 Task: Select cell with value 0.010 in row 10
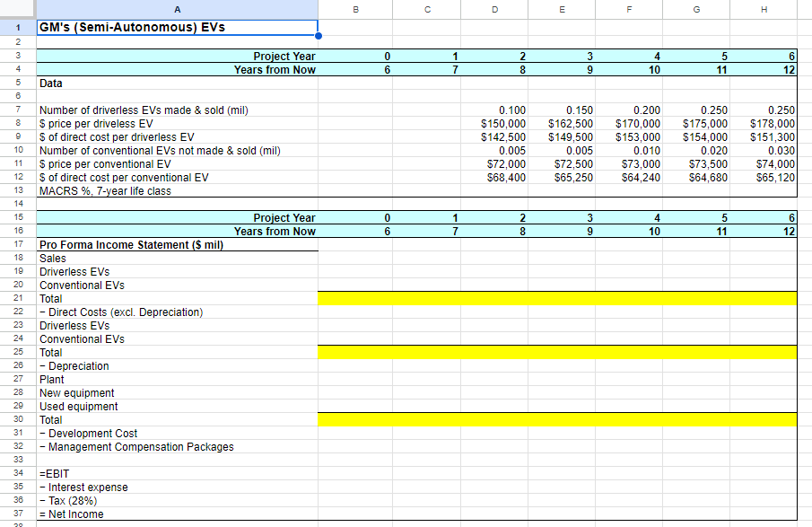click(x=629, y=150)
